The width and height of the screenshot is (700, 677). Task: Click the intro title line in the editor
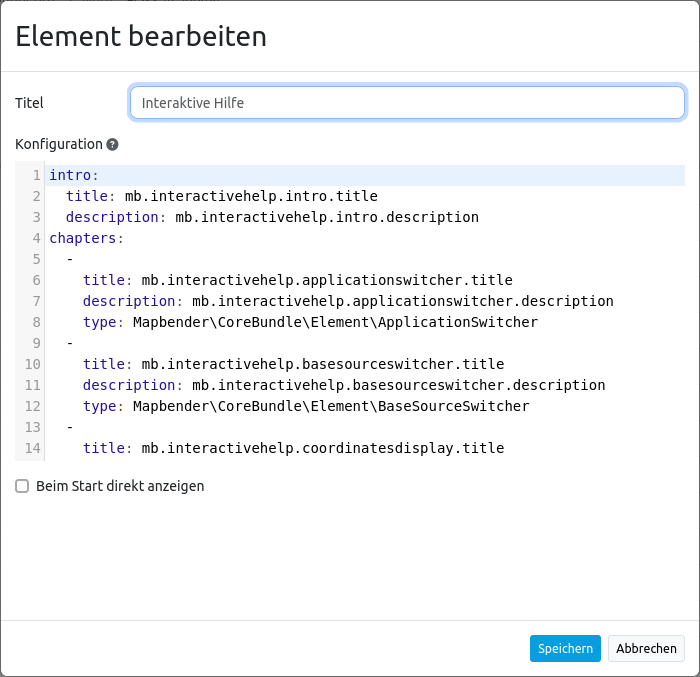221,196
